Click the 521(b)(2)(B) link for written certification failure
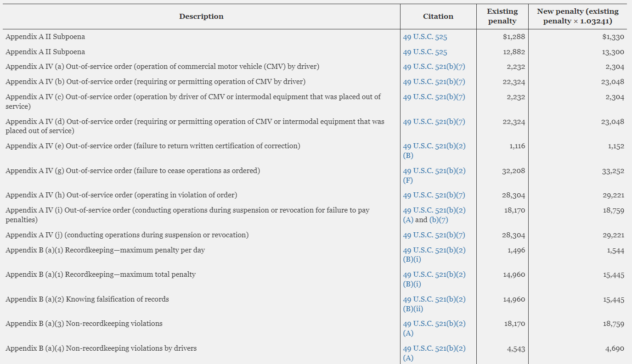 (x=434, y=146)
